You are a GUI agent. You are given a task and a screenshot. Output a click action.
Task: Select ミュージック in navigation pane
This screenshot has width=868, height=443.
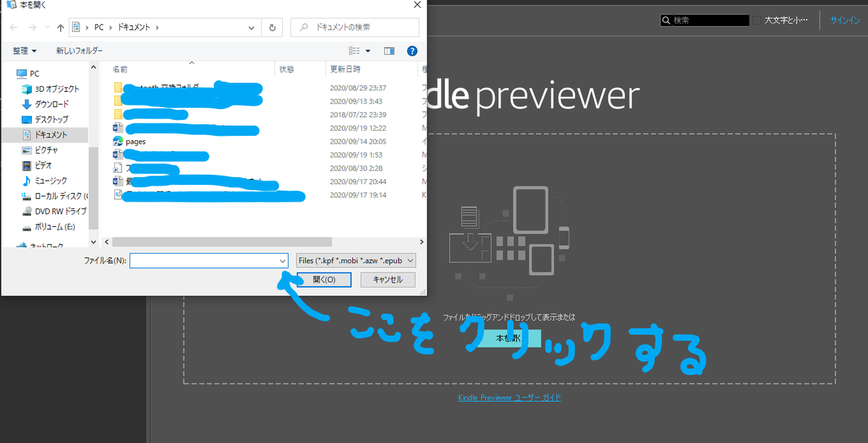click(x=45, y=181)
